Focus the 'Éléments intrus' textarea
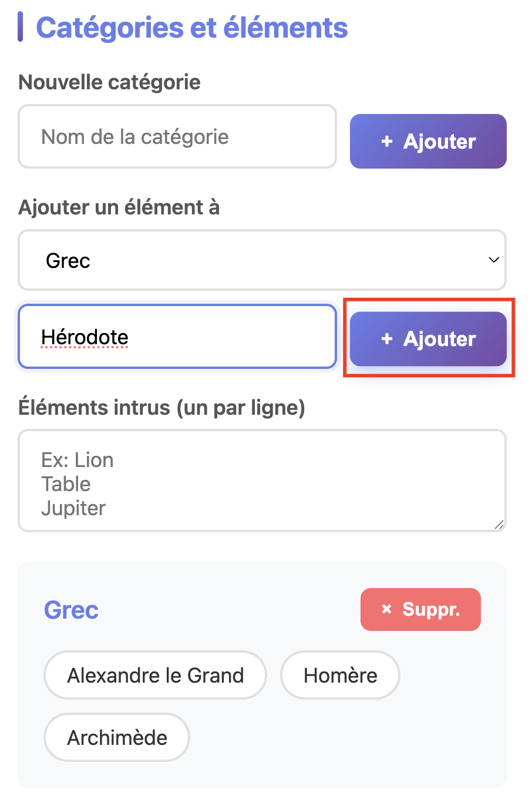The image size is (532, 806). tap(262, 481)
